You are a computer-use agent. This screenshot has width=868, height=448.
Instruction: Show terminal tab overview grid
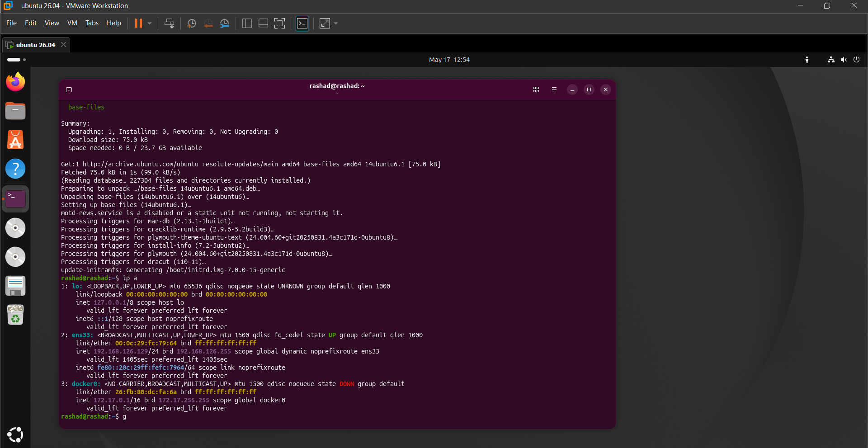tap(536, 90)
